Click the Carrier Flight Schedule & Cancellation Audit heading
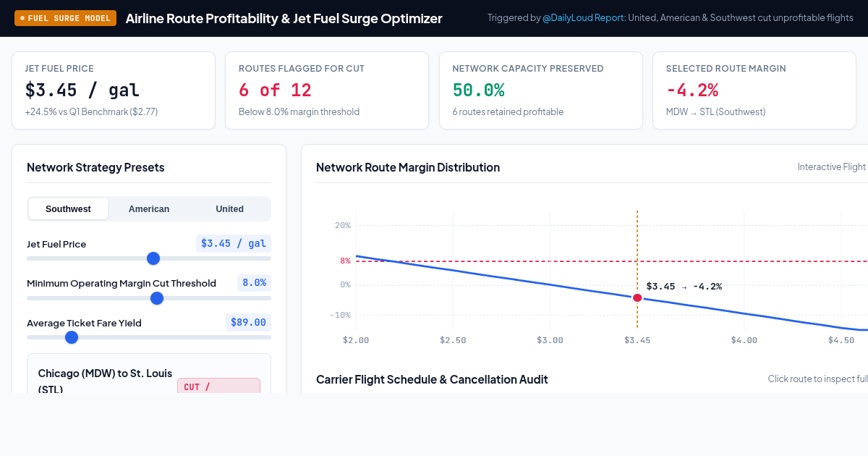Viewport: 868px width, 456px height. tap(432, 379)
